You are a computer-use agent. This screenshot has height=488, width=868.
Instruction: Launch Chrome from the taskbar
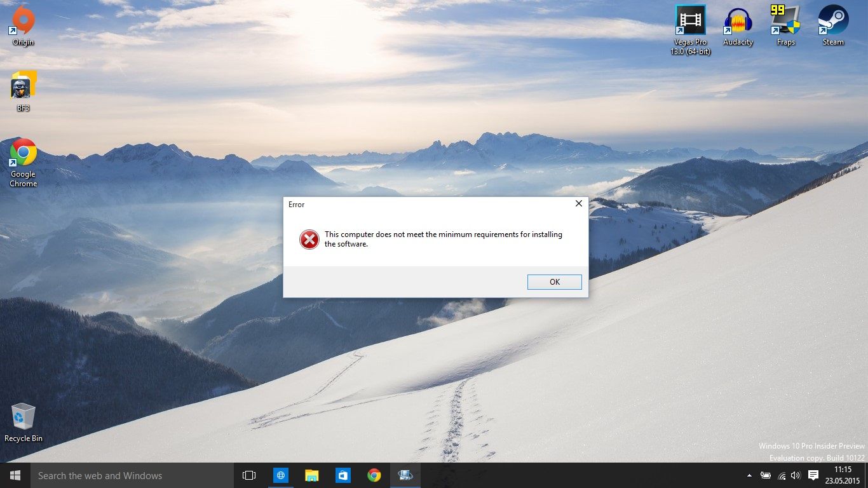[374, 475]
